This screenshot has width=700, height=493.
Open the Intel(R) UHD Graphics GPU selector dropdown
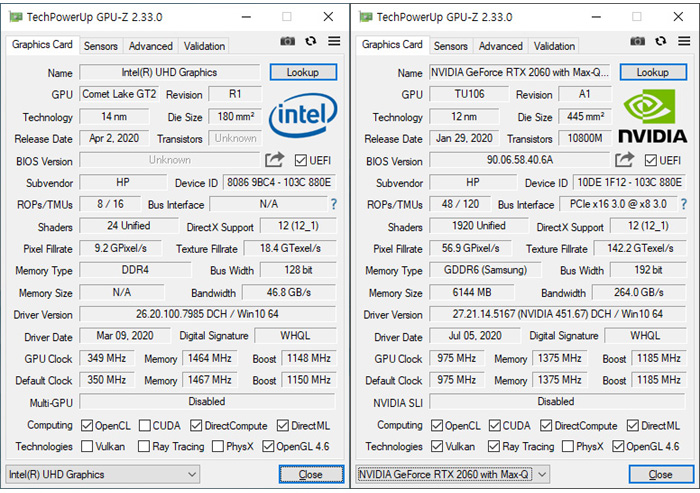103,474
